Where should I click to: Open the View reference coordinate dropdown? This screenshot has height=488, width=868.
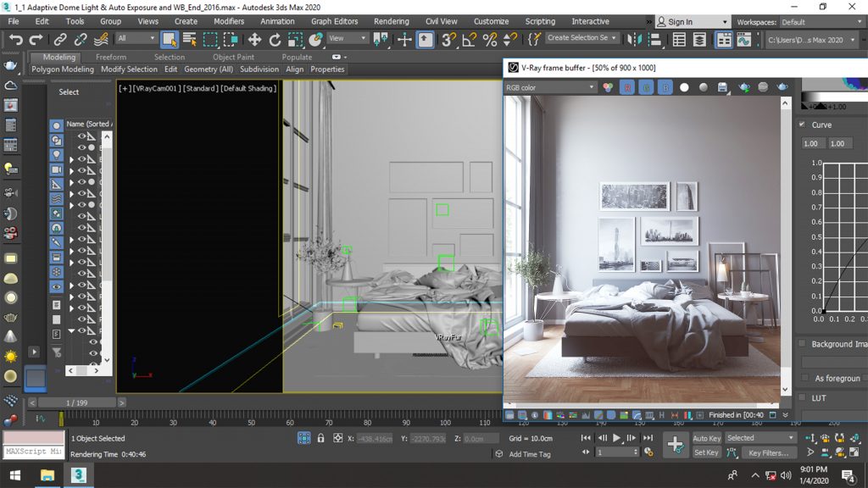(x=347, y=38)
